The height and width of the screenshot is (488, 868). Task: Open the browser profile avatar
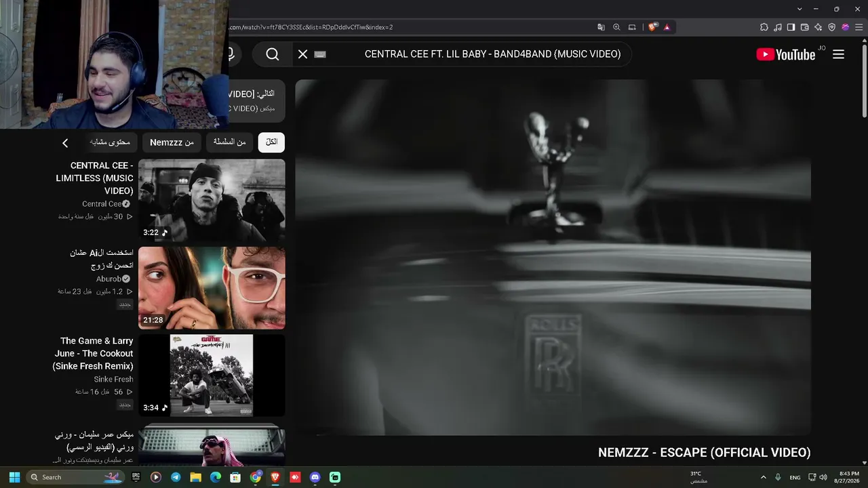[846, 27]
